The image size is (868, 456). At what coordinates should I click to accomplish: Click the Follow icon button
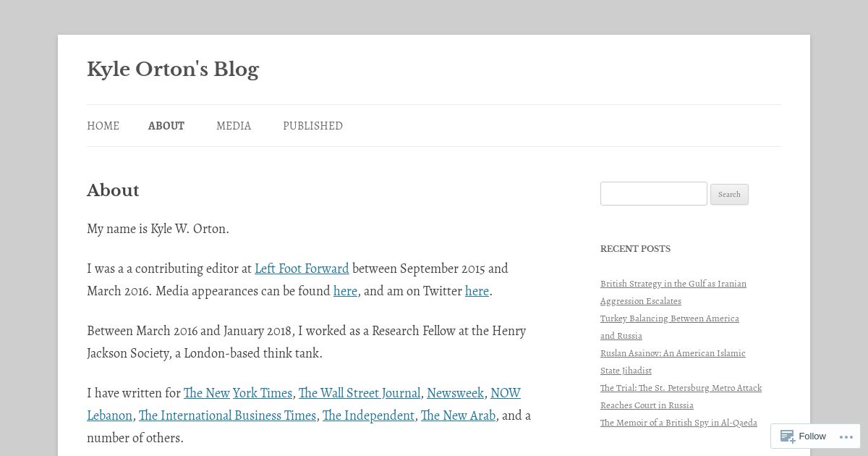pos(802,436)
